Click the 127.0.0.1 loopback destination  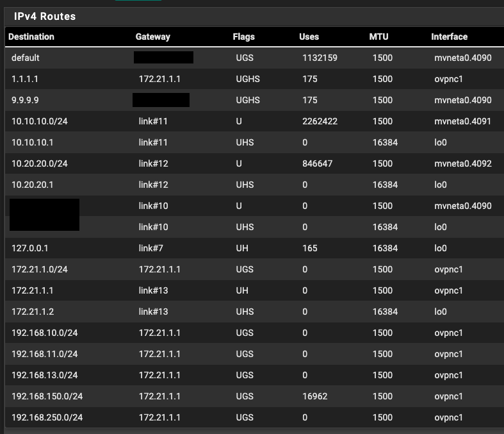click(x=30, y=248)
